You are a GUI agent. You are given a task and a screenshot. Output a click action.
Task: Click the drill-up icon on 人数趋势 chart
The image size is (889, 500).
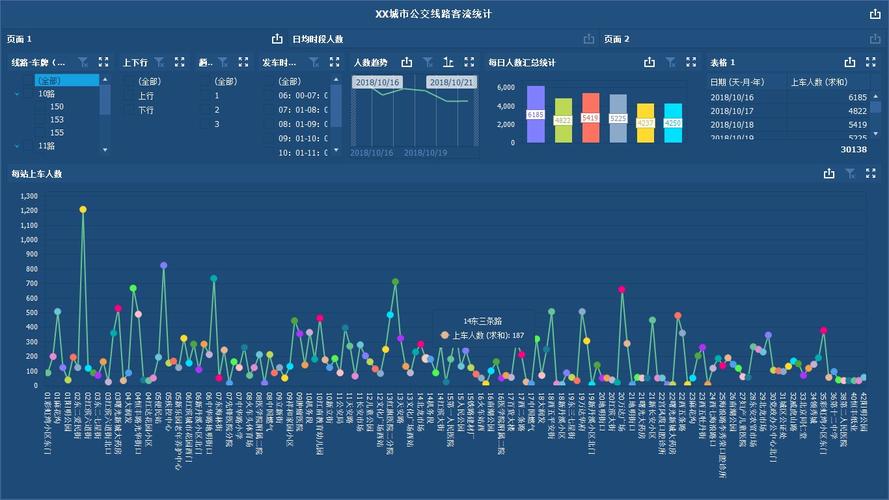(x=448, y=62)
